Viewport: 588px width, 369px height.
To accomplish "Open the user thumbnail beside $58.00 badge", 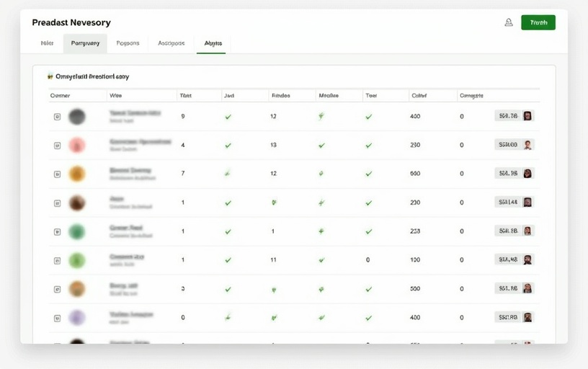I will [527, 145].
